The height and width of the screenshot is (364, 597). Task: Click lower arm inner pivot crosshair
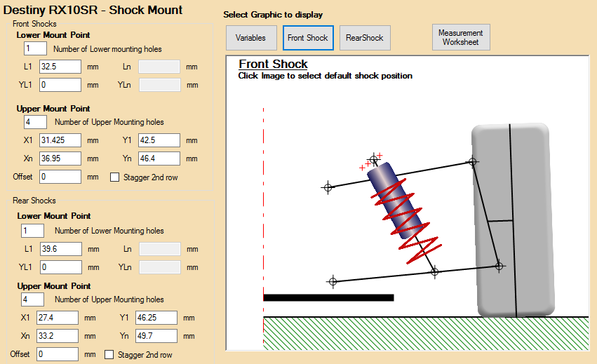click(333, 281)
